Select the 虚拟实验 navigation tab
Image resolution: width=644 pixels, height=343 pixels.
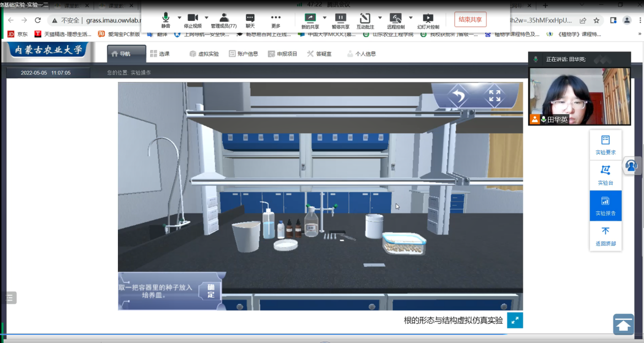pos(204,53)
